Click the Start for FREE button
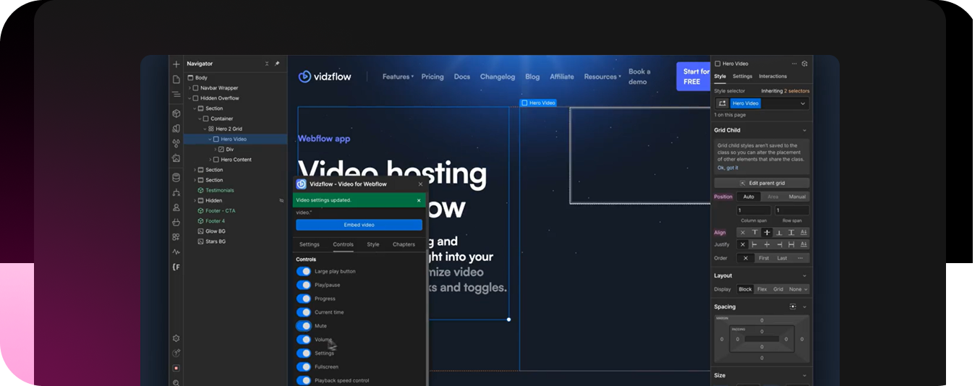 click(693, 77)
